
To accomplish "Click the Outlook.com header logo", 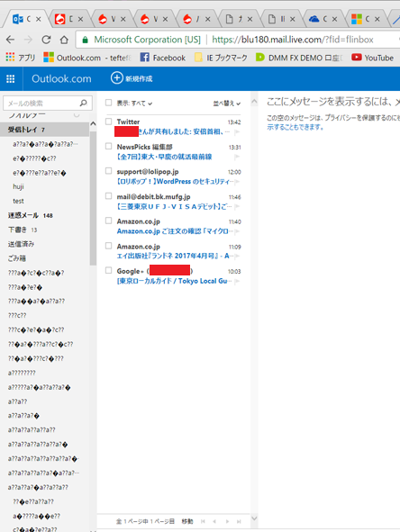I will pyautogui.click(x=61, y=78).
